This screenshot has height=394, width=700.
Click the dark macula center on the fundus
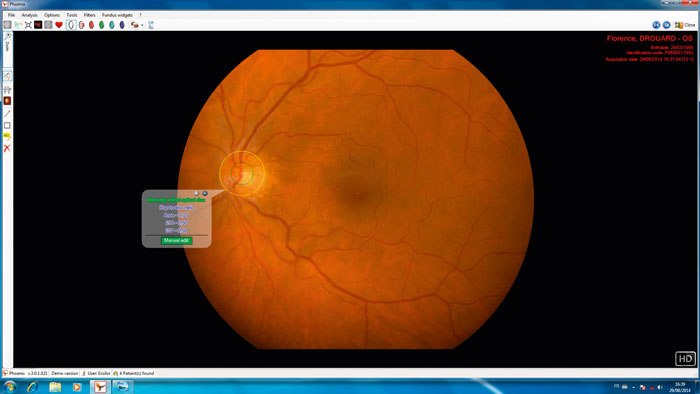coord(358,194)
